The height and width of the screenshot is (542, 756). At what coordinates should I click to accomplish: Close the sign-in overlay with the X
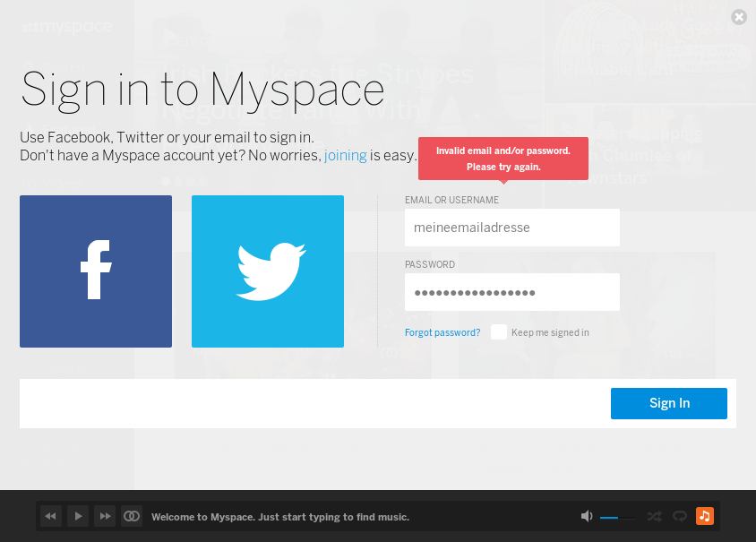coord(739,17)
